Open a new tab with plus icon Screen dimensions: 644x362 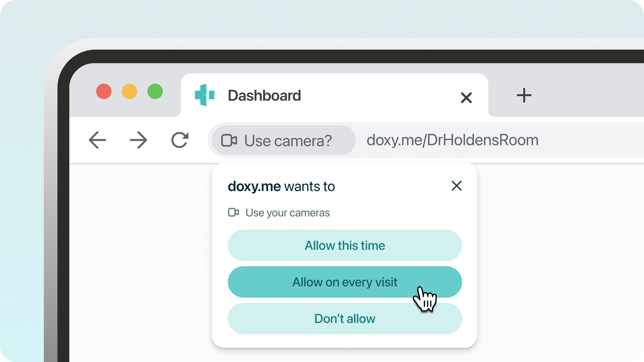pos(524,96)
